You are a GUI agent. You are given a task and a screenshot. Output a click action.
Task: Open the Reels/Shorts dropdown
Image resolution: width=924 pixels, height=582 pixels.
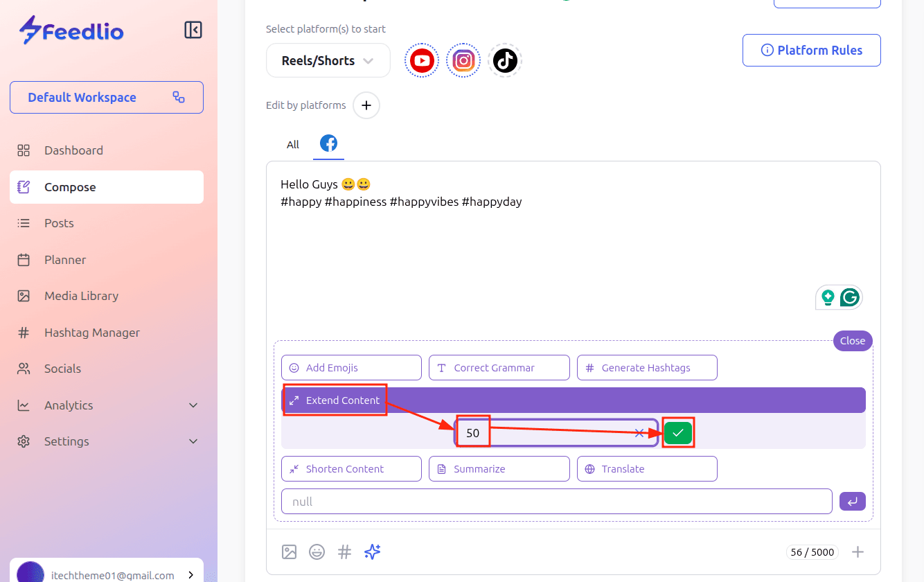328,61
